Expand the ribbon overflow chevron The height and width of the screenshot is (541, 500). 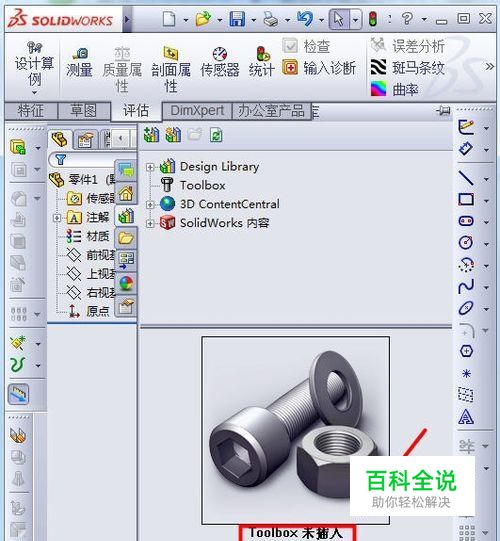[x=490, y=67]
